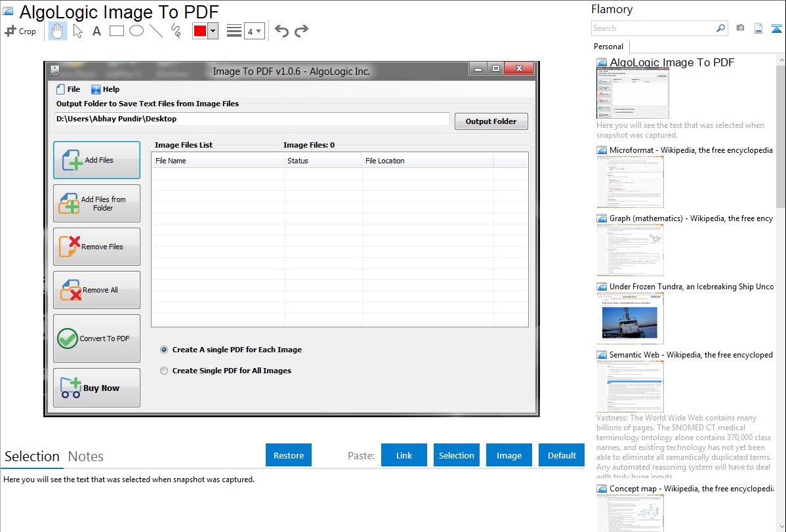Pick the freehand scribble tool
Viewport: 786px width, 532px height.
pyautogui.click(x=176, y=31)
